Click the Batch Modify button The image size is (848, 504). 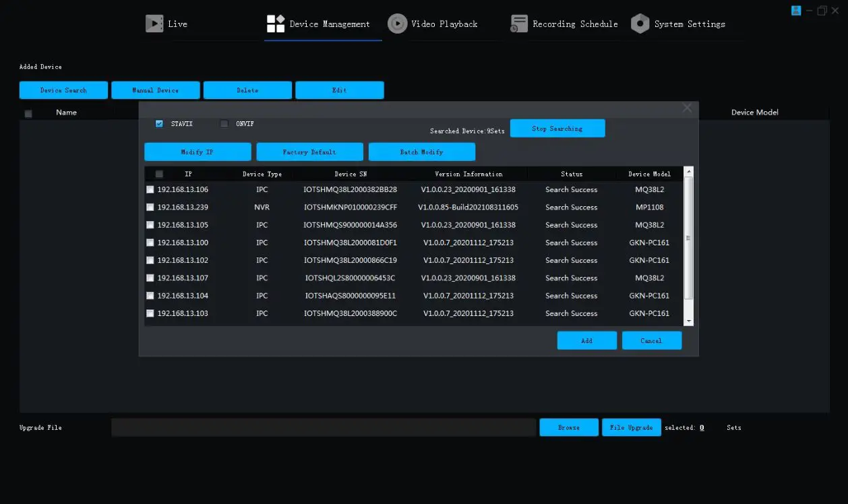(x=421, y=152)
